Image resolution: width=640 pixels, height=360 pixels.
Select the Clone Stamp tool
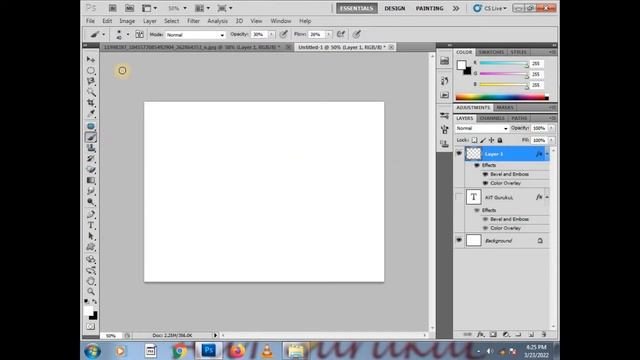click(x=91, y=148)
